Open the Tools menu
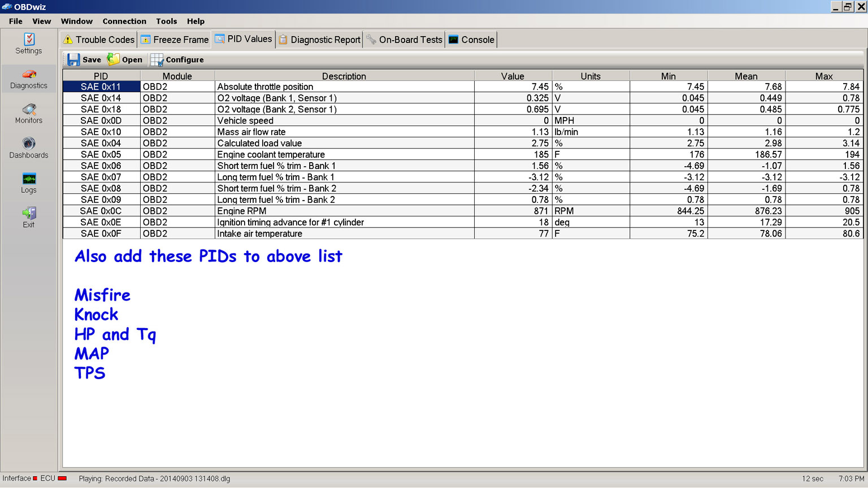This screenshot has height=488, width=868. click(166, 21)
